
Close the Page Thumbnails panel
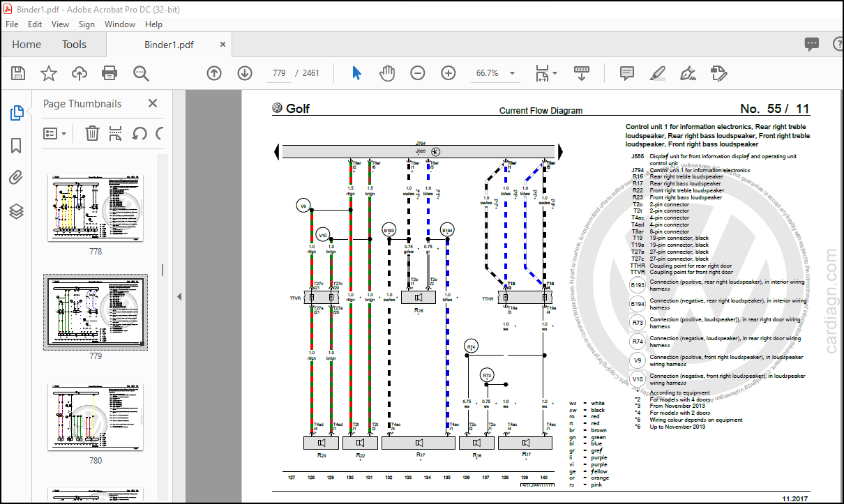tap(153, 103)
